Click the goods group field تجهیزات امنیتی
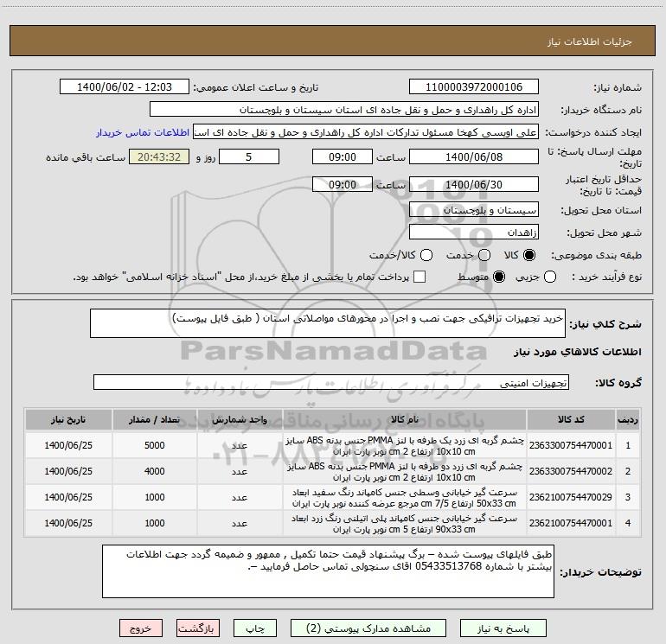 tap(331, 382)
